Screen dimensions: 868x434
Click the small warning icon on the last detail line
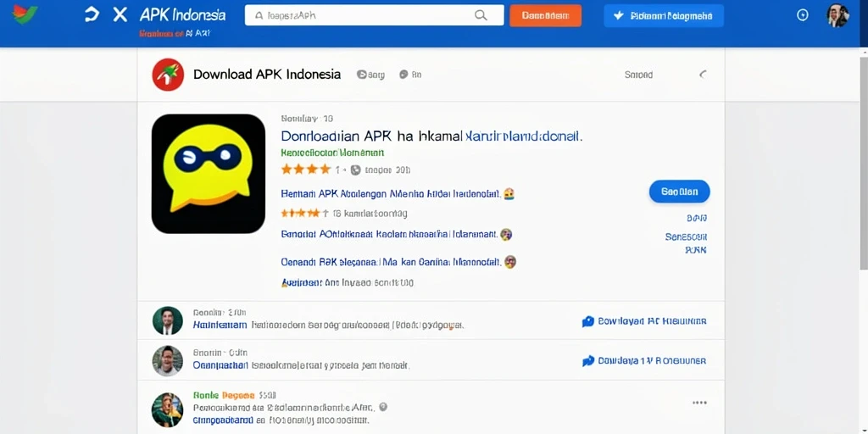tap(286, 282)
